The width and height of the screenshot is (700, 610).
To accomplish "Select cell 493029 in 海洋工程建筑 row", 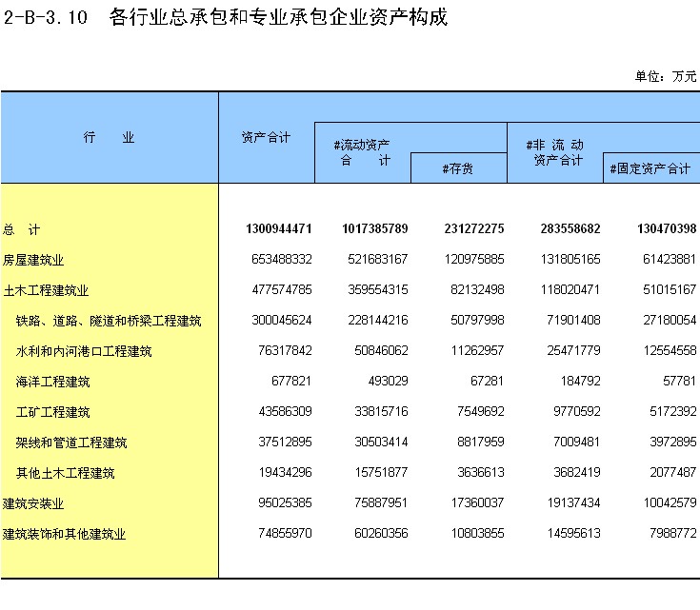I will 388,381.
